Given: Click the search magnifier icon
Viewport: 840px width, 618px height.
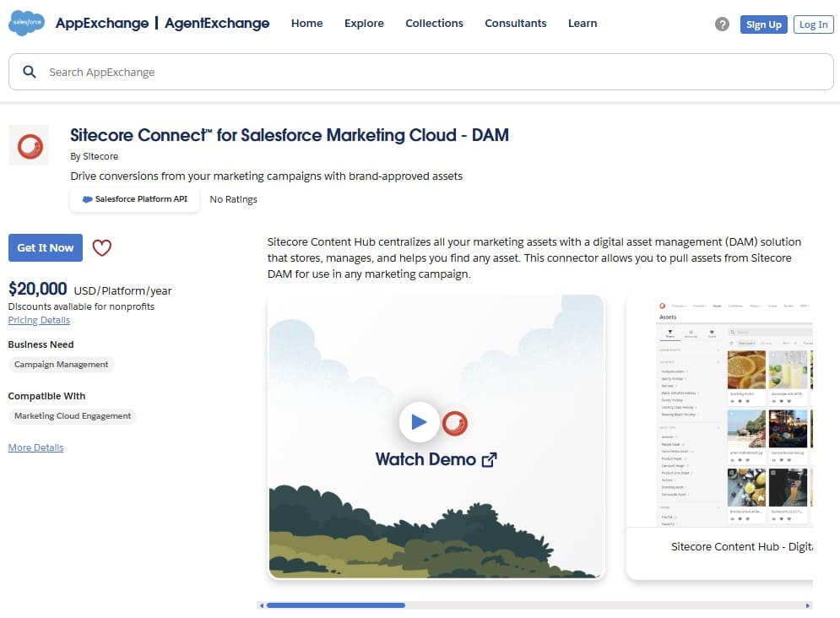Looking at the screenshot, I should [x=30, y=72].
